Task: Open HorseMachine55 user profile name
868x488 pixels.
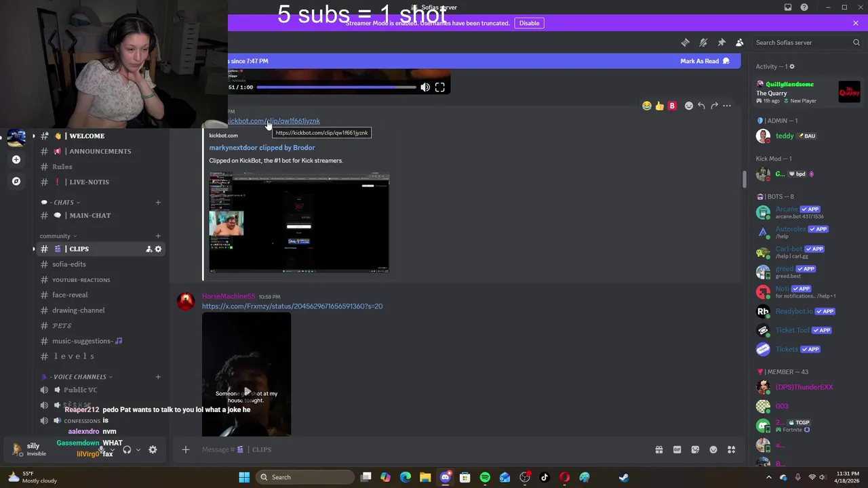Action: (229, 296)
